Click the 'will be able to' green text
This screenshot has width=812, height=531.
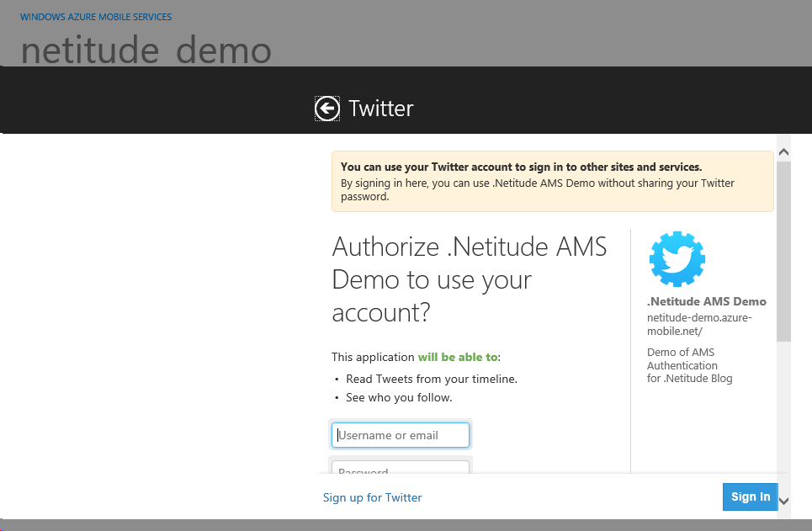[x=458, y=357]
